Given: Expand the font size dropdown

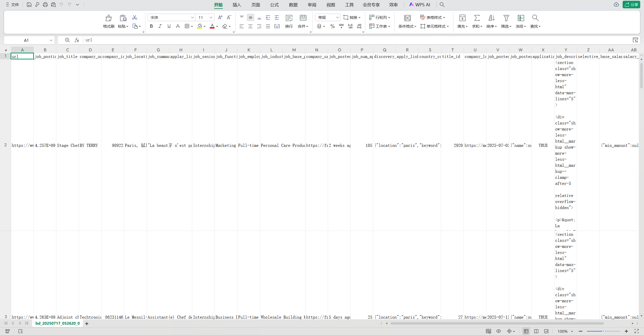Looking at the screenshot, I should click(211, 17).
